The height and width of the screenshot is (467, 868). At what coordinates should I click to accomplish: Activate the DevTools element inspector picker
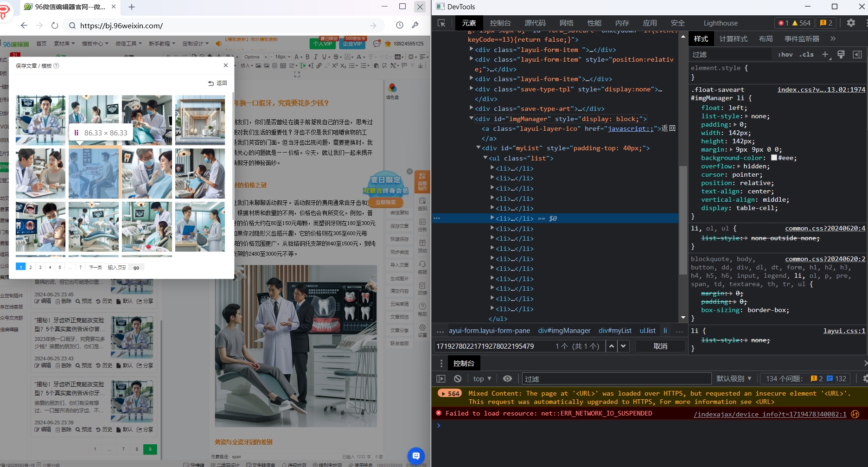[441, 23]
